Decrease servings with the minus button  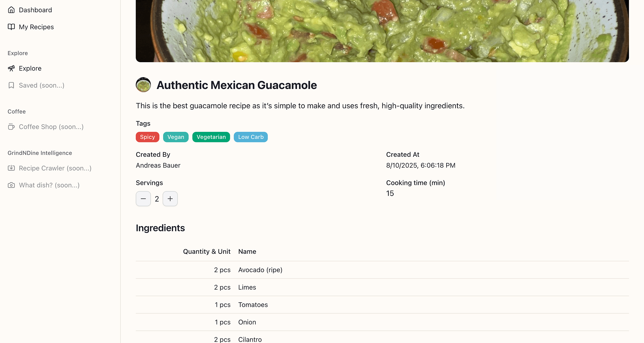tap(143, 199)
